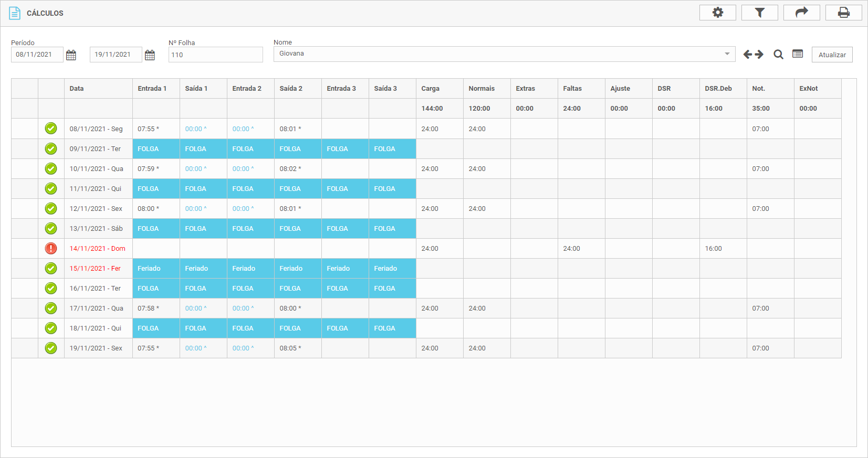Open settings with the gear icon
Viewport: 868px width, 458px height.
click(717, 13)
